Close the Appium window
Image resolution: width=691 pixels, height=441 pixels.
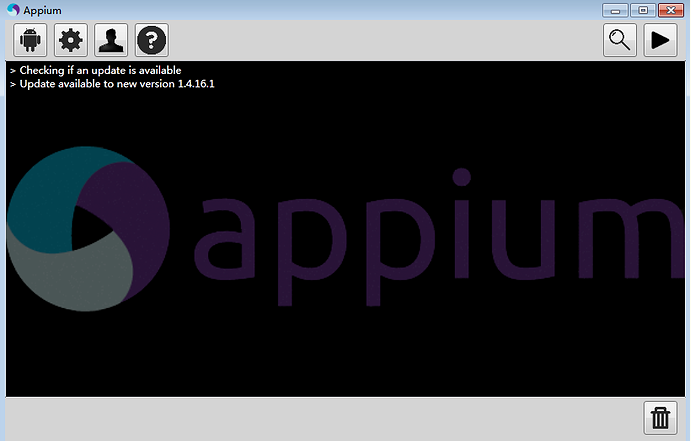671,10
